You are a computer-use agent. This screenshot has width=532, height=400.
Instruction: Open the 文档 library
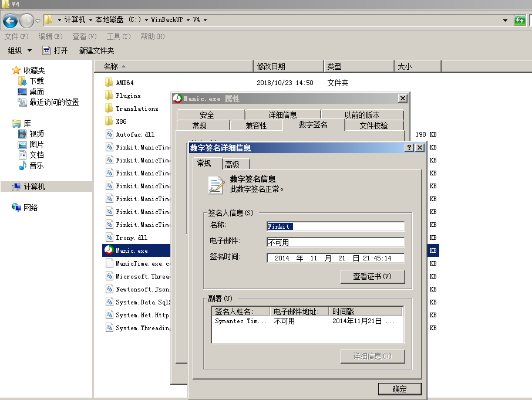coord(36,155)
